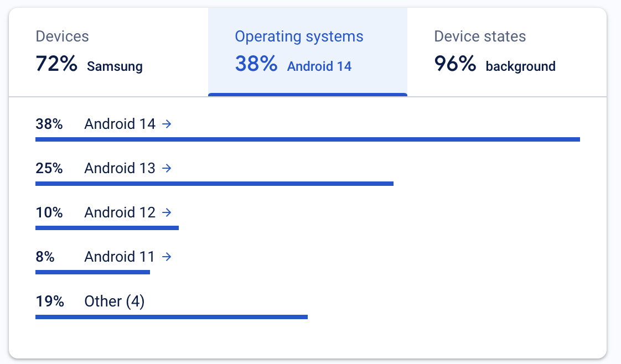Click the Android 12 progress bar
Screen dimensions: 621x364
click(x=107, y=227)
